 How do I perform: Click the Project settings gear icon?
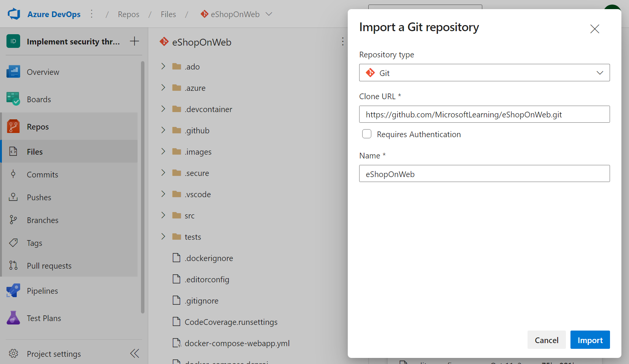13,354
